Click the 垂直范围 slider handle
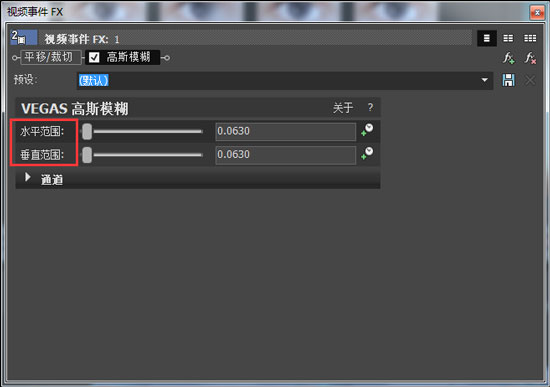 [x=87, y=155]
